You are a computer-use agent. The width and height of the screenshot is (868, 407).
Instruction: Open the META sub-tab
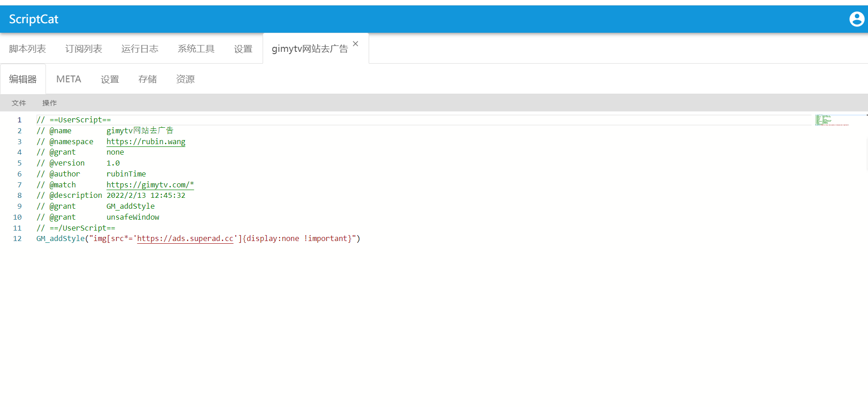pos(69,79)
